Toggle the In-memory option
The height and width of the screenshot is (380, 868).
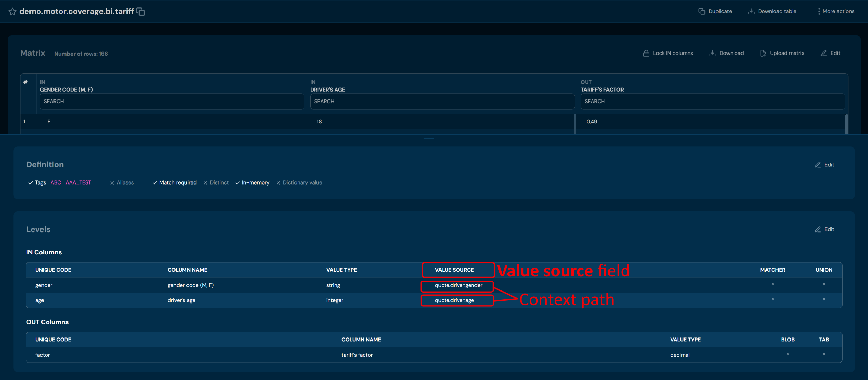click(x=252, y=182)
